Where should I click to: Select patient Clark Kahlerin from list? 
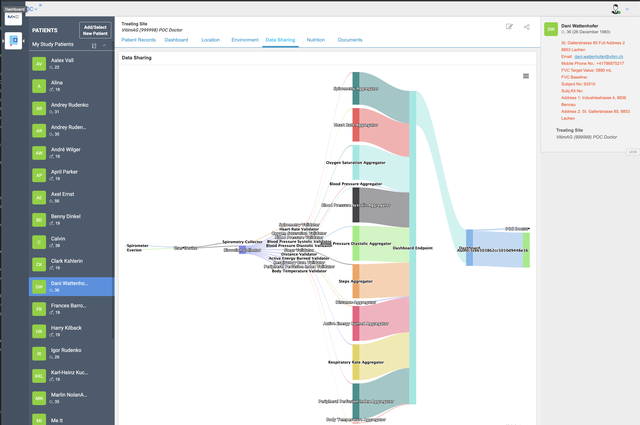tap(71, 264)
